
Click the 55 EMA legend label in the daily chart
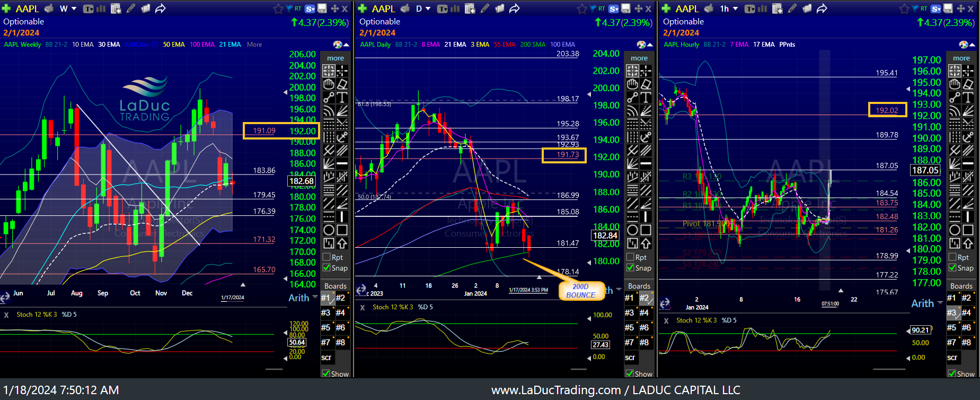tap(505, 45)
